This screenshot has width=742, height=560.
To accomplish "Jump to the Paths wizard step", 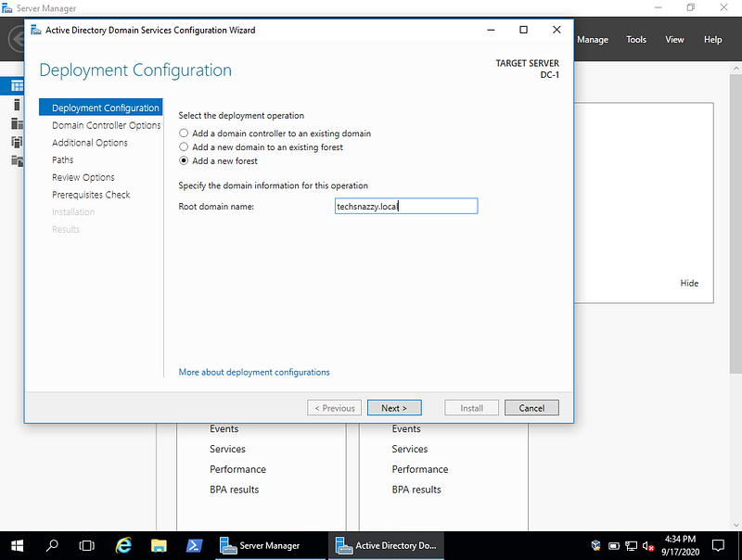I will 62,159.
